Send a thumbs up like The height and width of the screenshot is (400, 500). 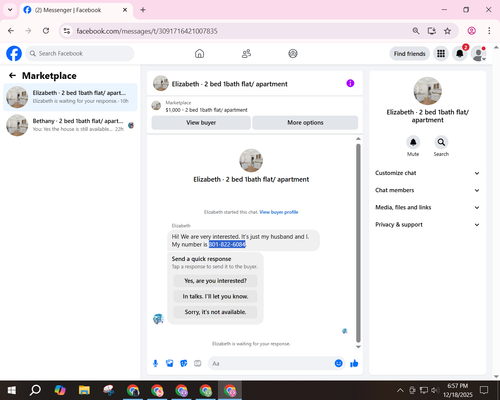(x=354, y=363)
